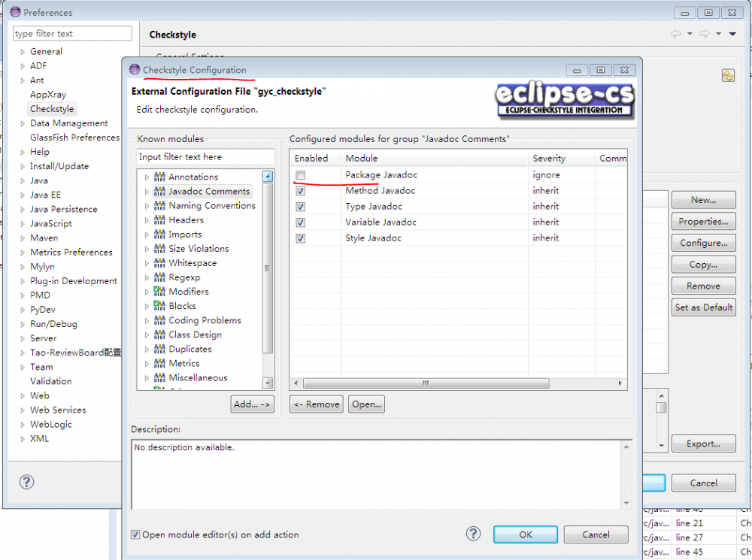Open the Preferences view menu dropdown arrow

[732, 34]
